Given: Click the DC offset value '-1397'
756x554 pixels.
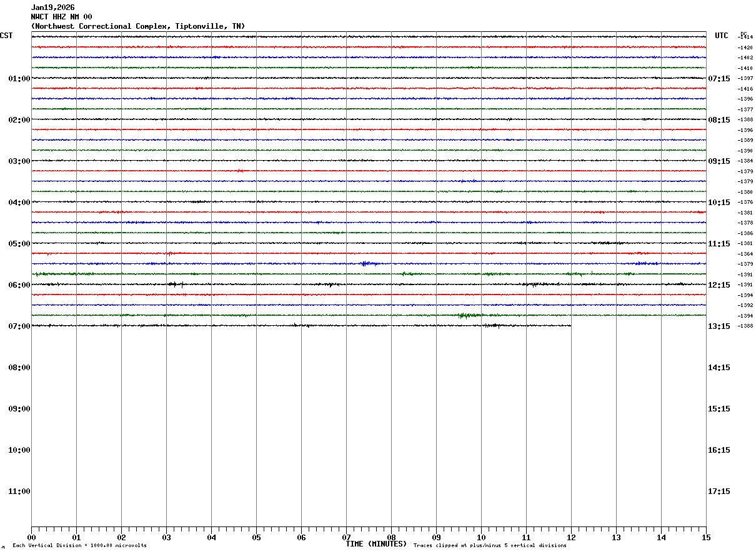Looking at the screenshot, I should pos(745,78).
